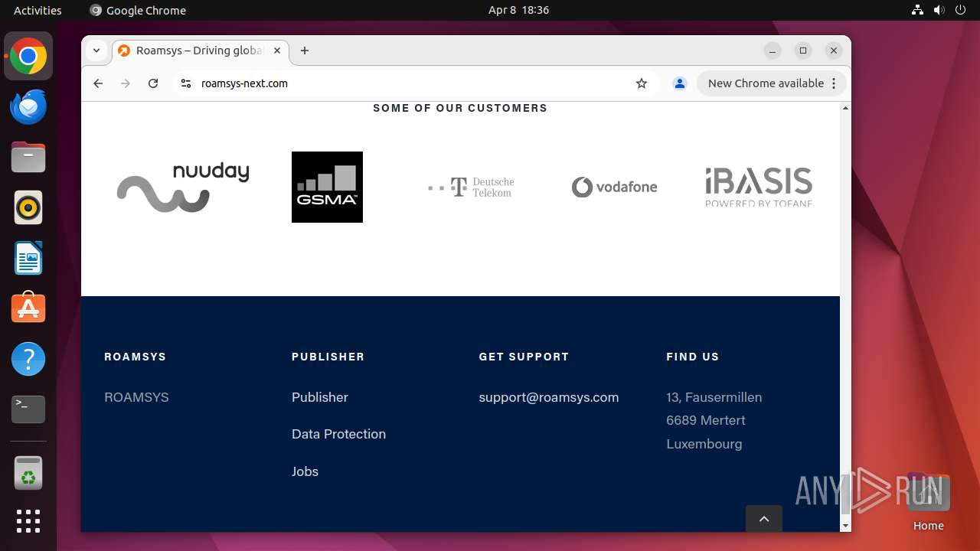Click the FIND US heading
980x551 pixels.
point(693,357)
